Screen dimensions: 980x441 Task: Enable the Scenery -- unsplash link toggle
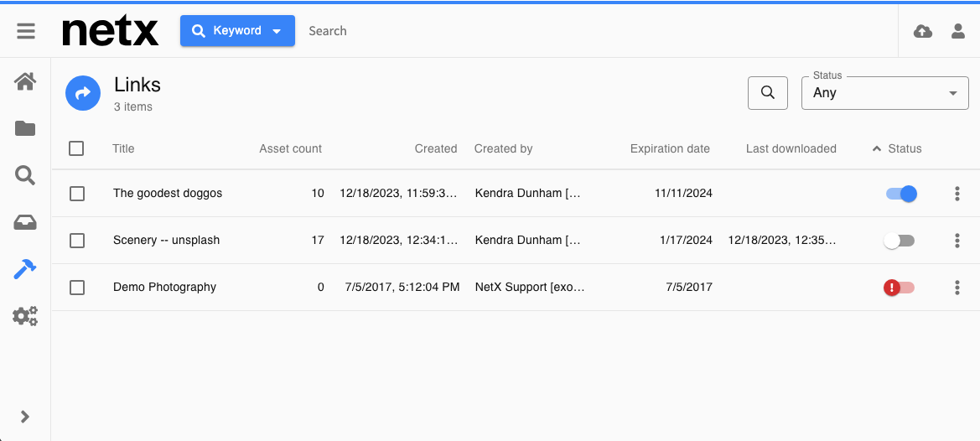point(900,241)
